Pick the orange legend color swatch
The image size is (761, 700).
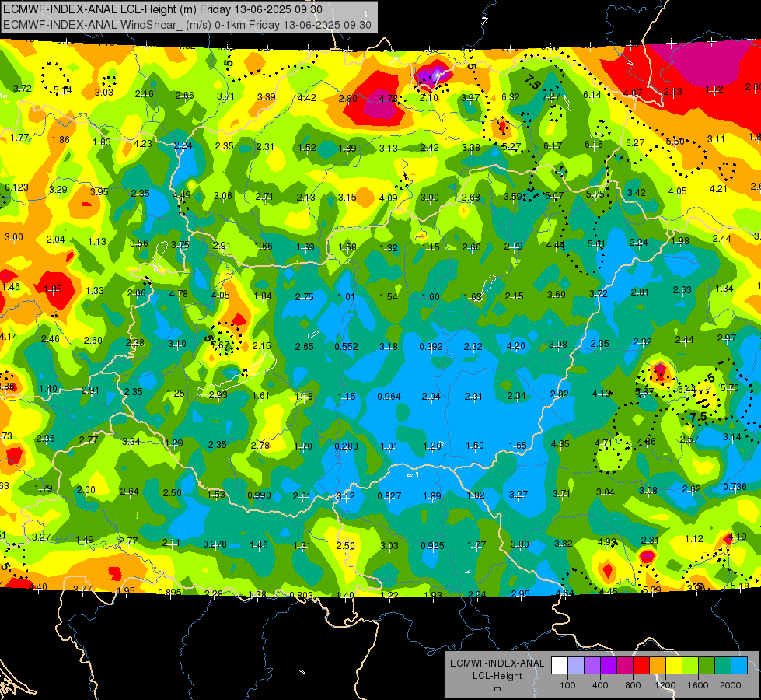[658, 666]
